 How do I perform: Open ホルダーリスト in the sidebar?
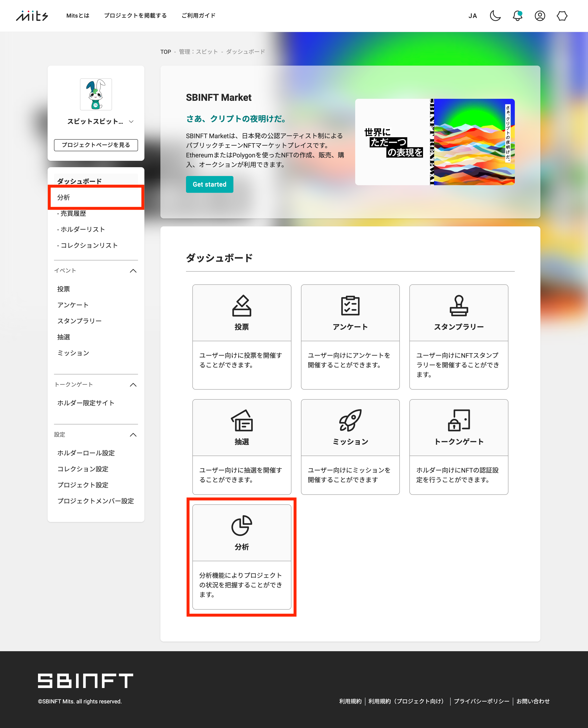point(81,229)
